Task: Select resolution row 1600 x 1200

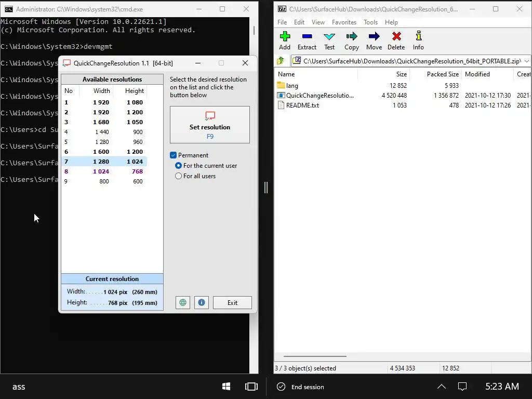Action: [104, 151]
